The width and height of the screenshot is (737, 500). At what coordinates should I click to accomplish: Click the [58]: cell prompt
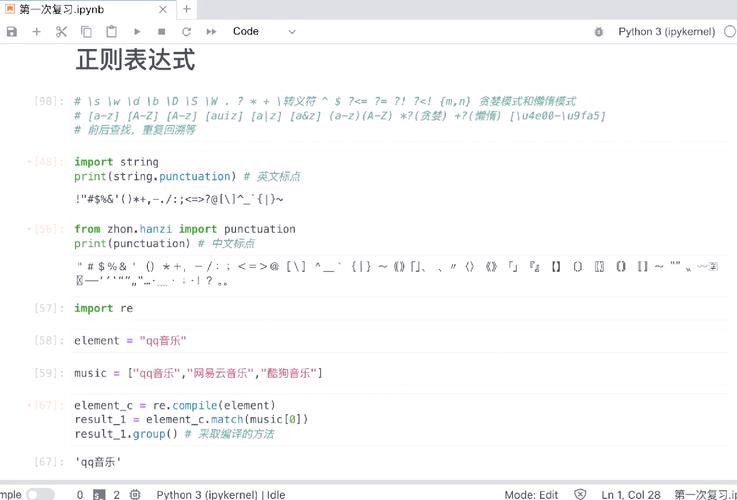click(49, 341)
